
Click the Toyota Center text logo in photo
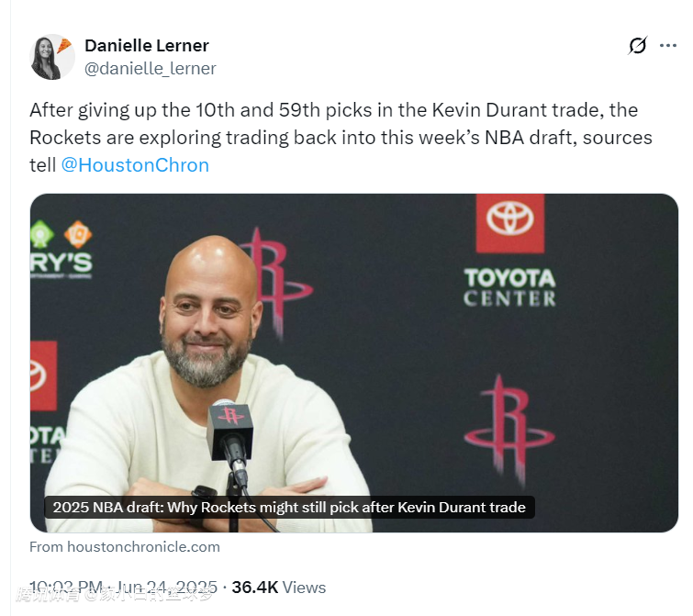point(509,286)
